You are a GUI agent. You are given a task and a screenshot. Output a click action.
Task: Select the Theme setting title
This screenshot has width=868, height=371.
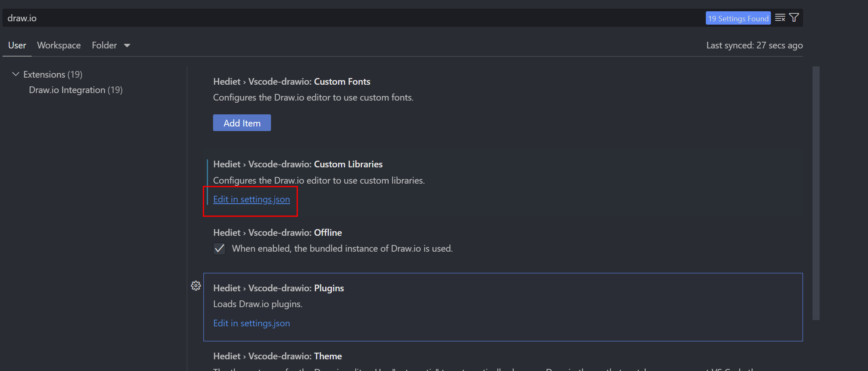[278, 356]
